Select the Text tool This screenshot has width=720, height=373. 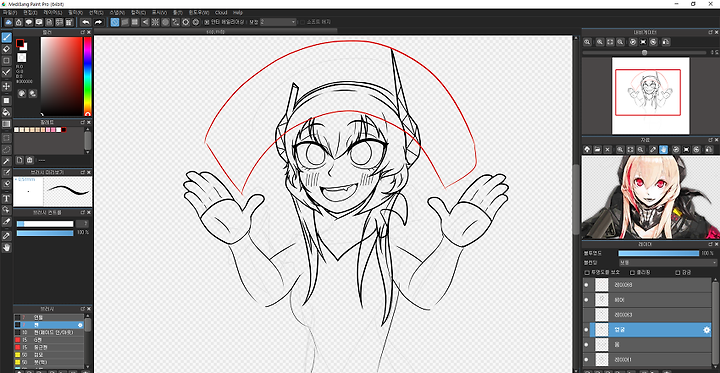[6, 198]
